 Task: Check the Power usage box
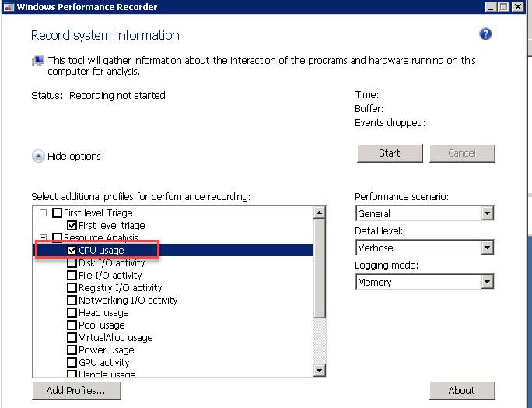pyautogui.click(x=72, y=350)
